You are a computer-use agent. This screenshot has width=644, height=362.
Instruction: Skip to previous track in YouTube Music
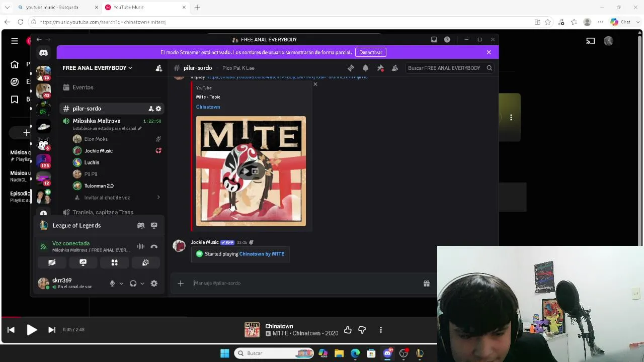tap(11, 330)
